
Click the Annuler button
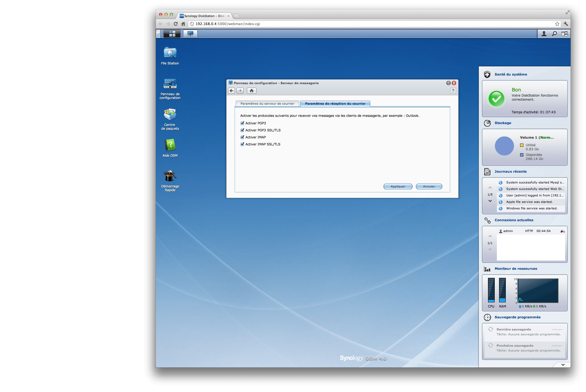point(429,186)
